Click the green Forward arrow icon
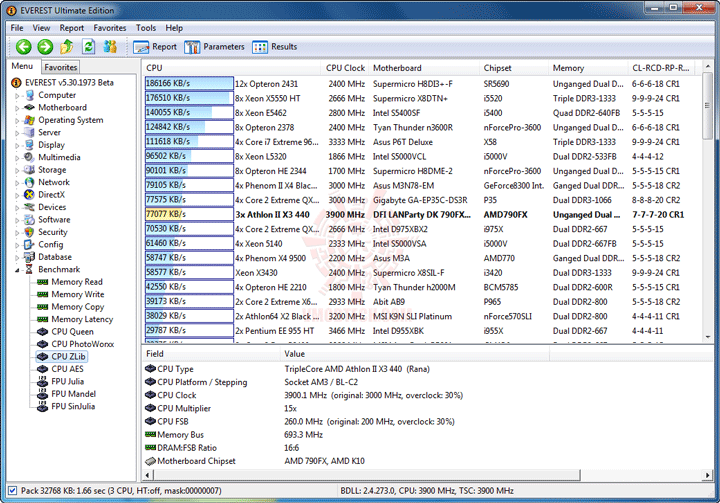720x503 pixels. pyautogui.click(x=45, y=46)
